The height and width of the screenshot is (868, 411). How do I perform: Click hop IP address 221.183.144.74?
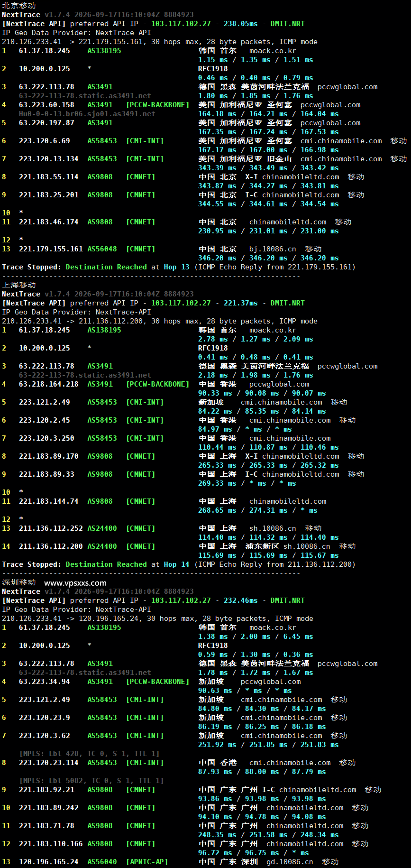(49, 501)
